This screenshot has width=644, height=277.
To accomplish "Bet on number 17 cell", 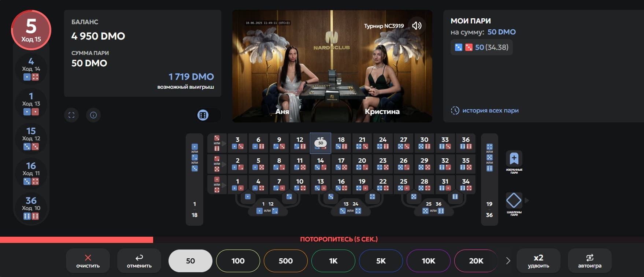I will (x=341, y=163).
